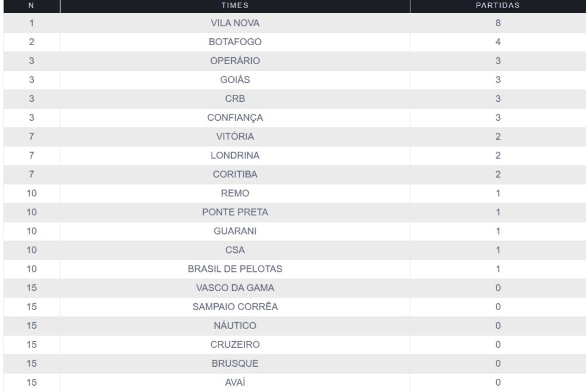This screenshot has height=392, width=586.
Task: Click the VITÓRIA team name
Action: point(235,137)
